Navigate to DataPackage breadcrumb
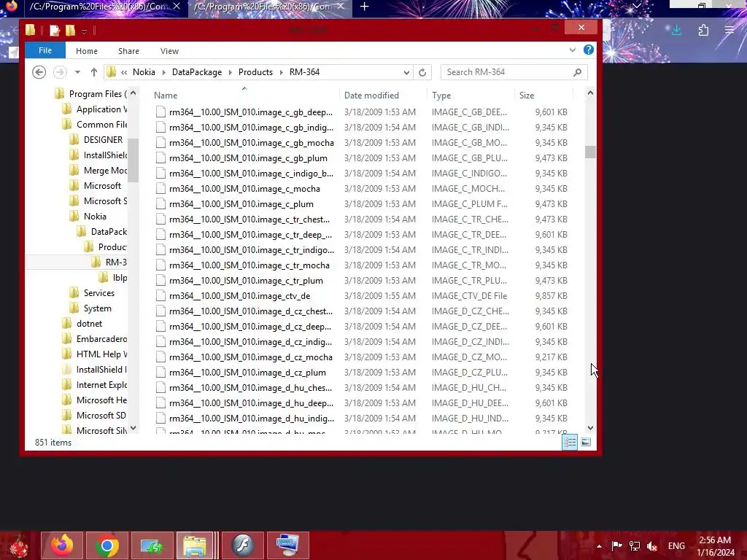The height and width of the screenshot is (560, 747). pos(197,72)
